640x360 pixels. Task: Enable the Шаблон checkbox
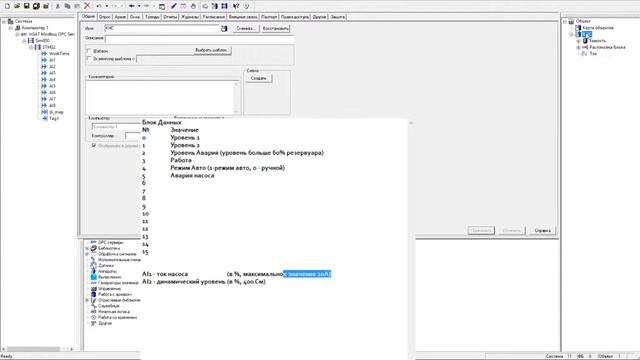89,51
